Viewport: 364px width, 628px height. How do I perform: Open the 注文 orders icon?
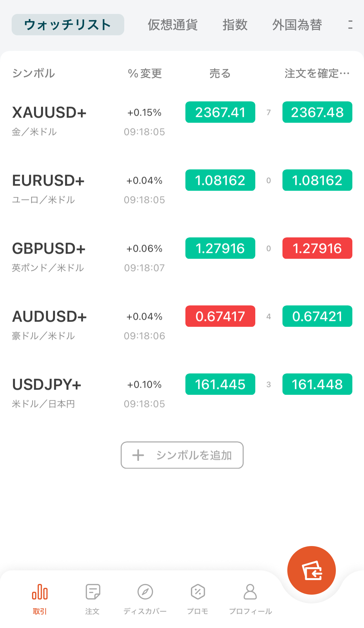tap(93, 592)
